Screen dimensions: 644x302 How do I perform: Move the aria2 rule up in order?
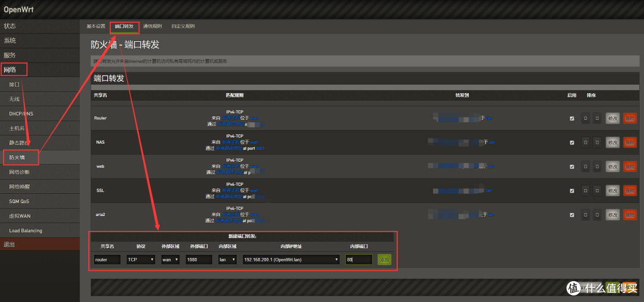[x=586, y=215]
